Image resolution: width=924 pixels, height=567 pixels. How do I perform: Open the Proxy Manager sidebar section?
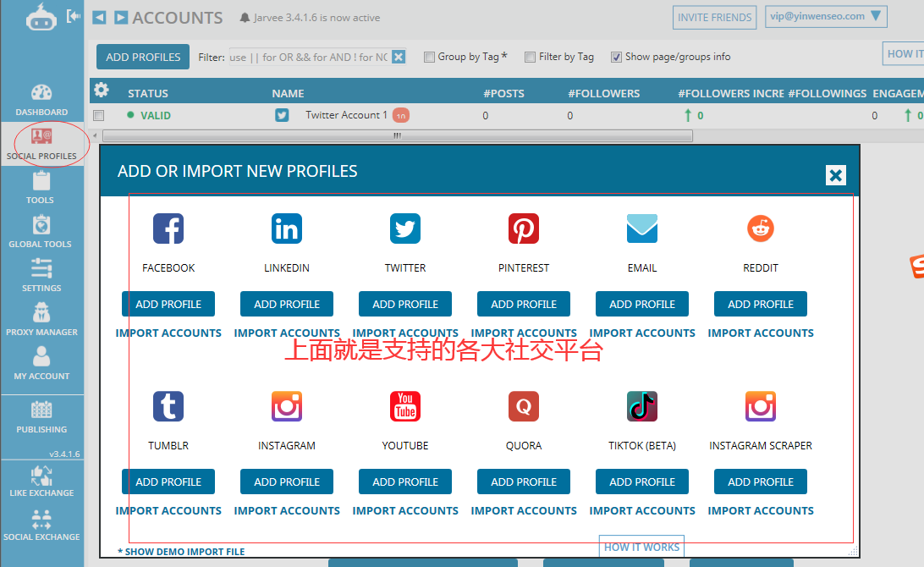(x=41, y=317)
